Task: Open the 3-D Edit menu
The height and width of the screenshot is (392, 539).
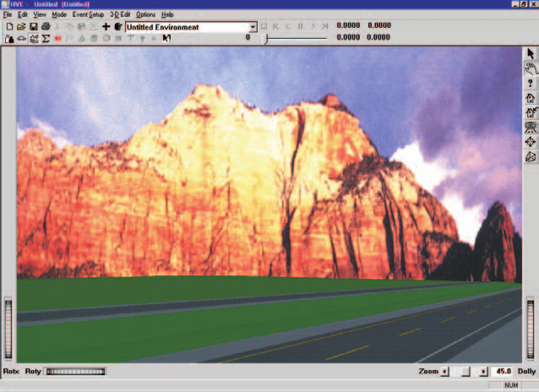Action: (120, 14)
